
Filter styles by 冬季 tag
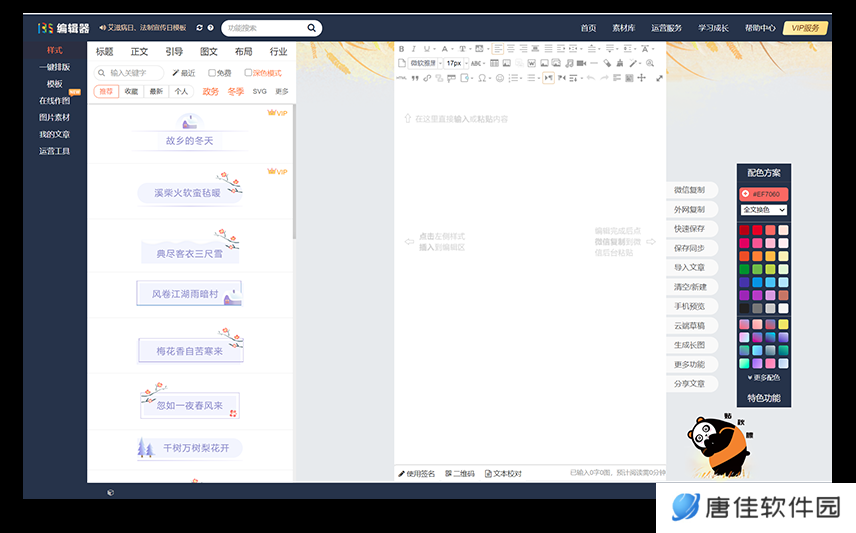236,91
